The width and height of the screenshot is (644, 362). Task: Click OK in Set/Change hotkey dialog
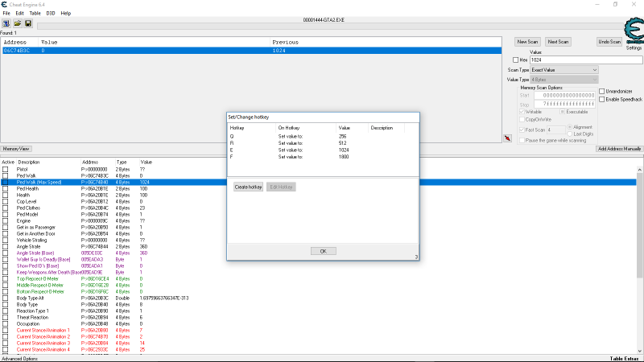click(x=323, y=251)
